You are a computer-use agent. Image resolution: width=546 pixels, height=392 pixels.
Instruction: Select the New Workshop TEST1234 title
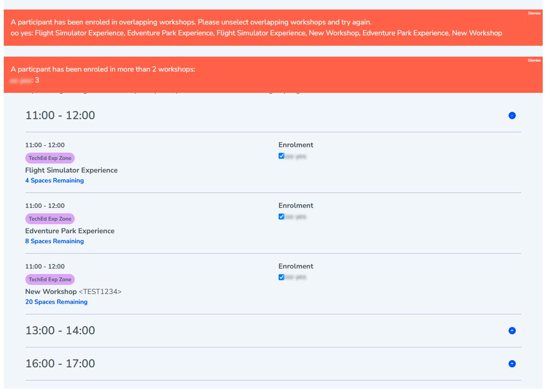click(x=73, y=292)
